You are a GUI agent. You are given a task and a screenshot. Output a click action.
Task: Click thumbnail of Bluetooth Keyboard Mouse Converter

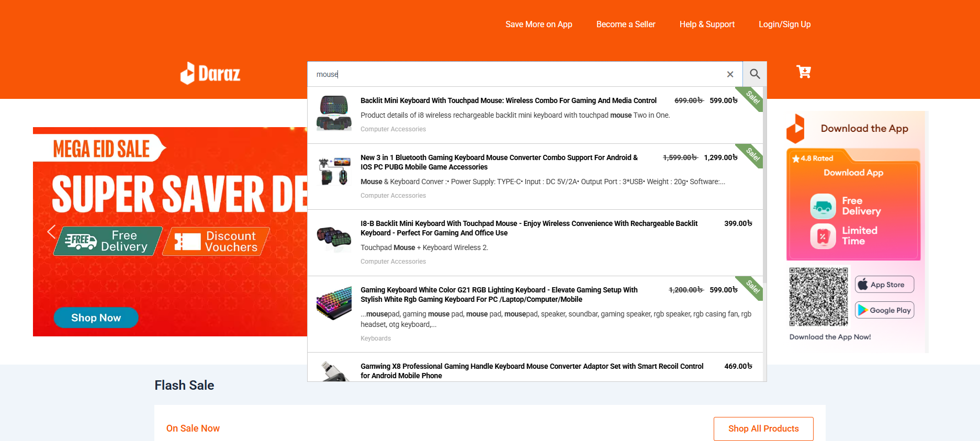(334, 172)
